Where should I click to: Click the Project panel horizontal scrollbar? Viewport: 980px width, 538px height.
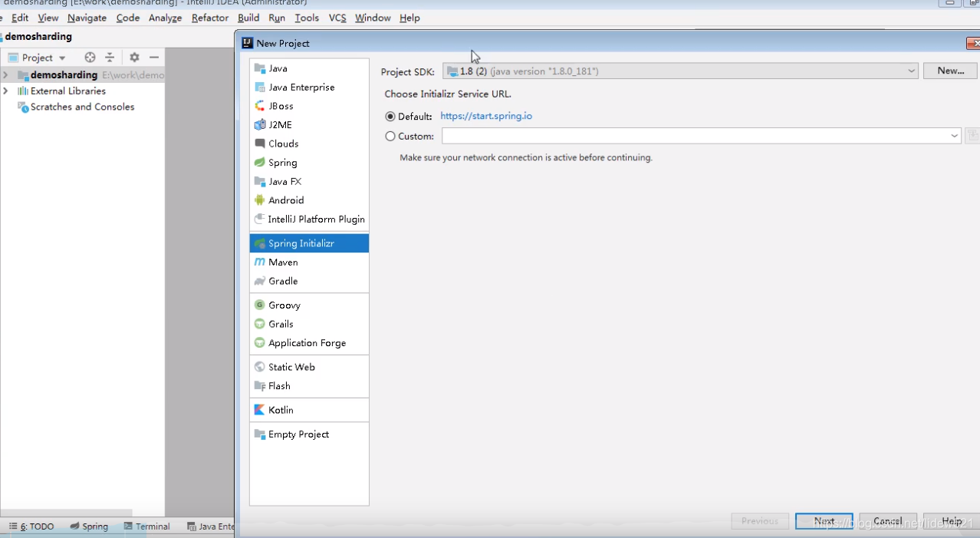[x=66, y=513]
